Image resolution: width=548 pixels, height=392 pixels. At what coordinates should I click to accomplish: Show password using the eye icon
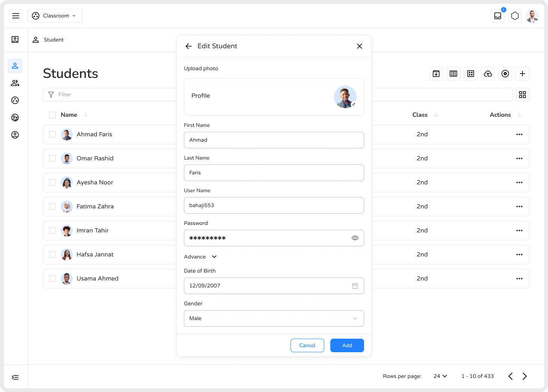(x=355, y=238)
